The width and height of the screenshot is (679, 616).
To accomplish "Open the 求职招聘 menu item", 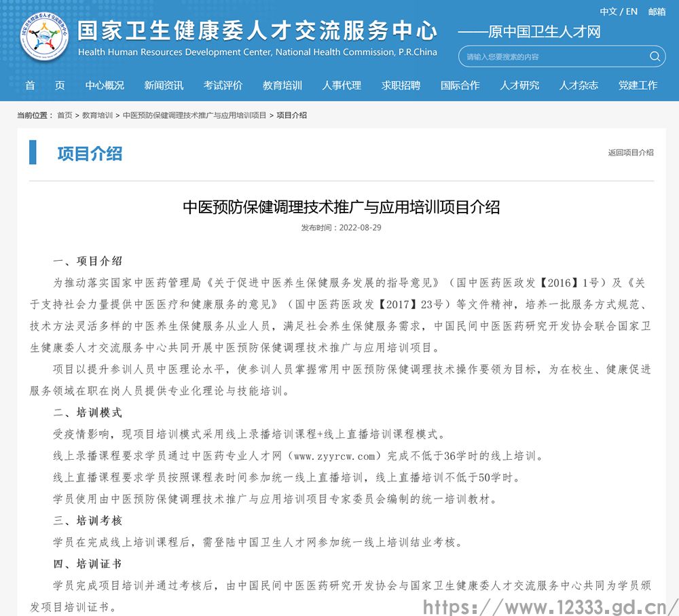I will coord(401,86).
